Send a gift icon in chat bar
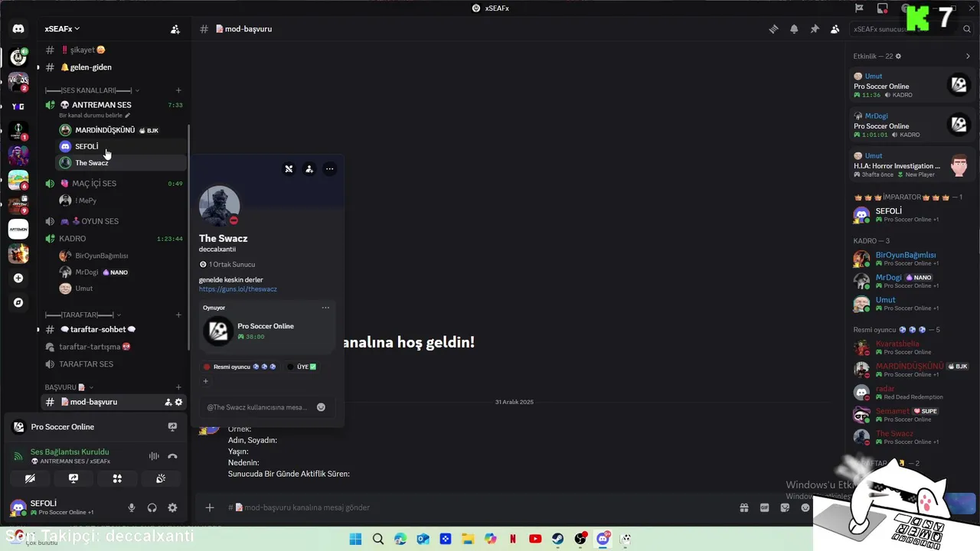980x551 pixels. click(743, 507)
